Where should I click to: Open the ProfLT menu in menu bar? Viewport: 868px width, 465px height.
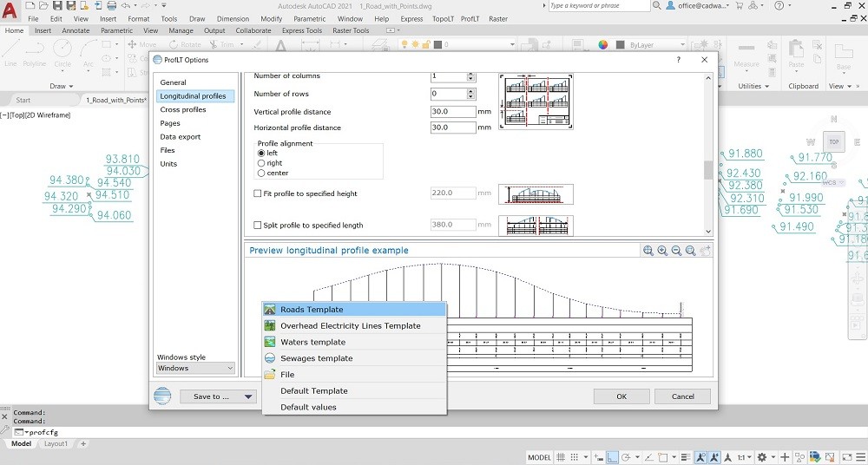(470, 18)
